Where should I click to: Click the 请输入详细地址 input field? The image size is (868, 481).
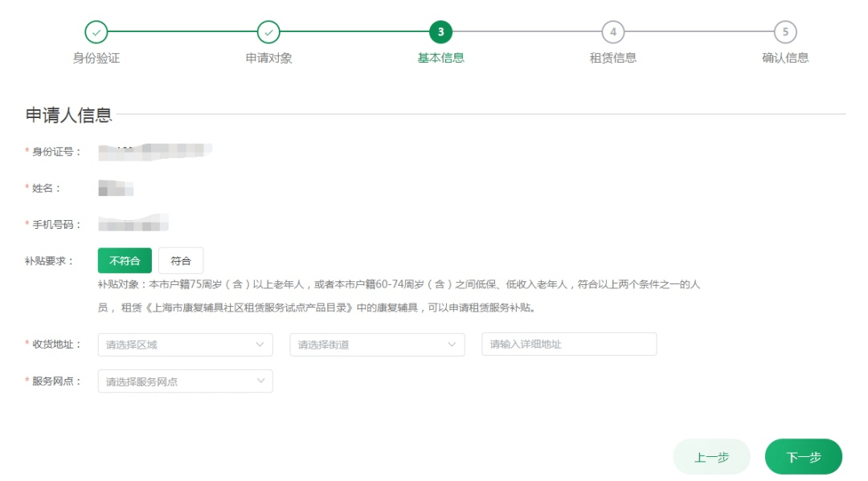pos(569,344)
